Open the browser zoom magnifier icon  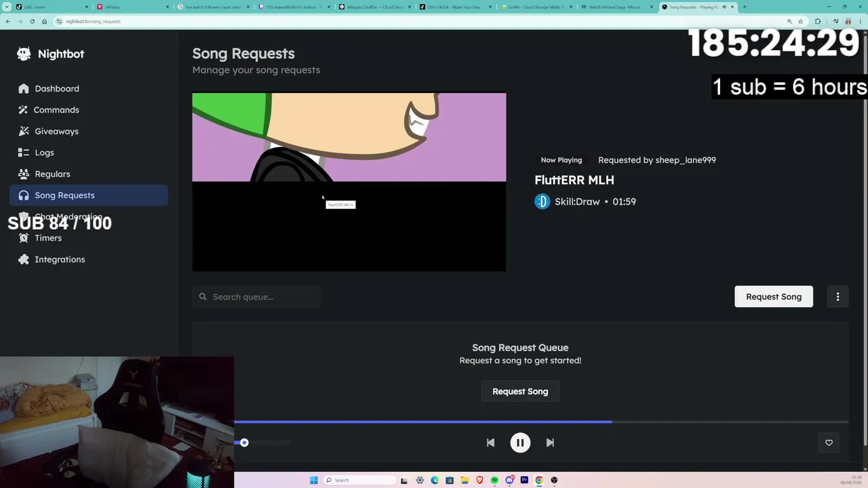click(x=789, y=21)
